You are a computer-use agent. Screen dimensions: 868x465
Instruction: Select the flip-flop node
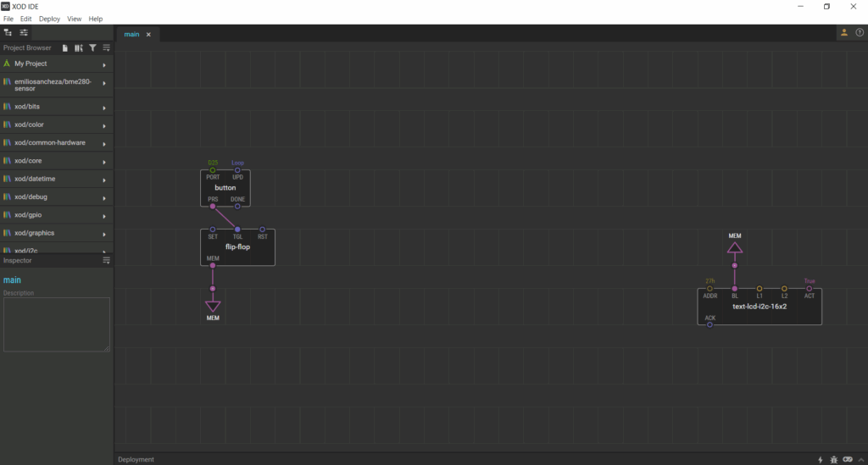[237, 247]
